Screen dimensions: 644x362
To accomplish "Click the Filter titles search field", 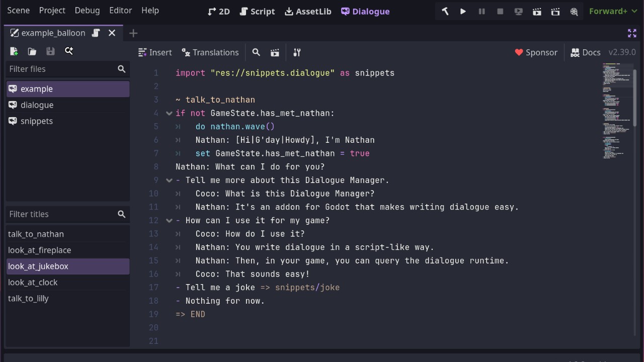I will pyautogui.click(x=60, y=214).
